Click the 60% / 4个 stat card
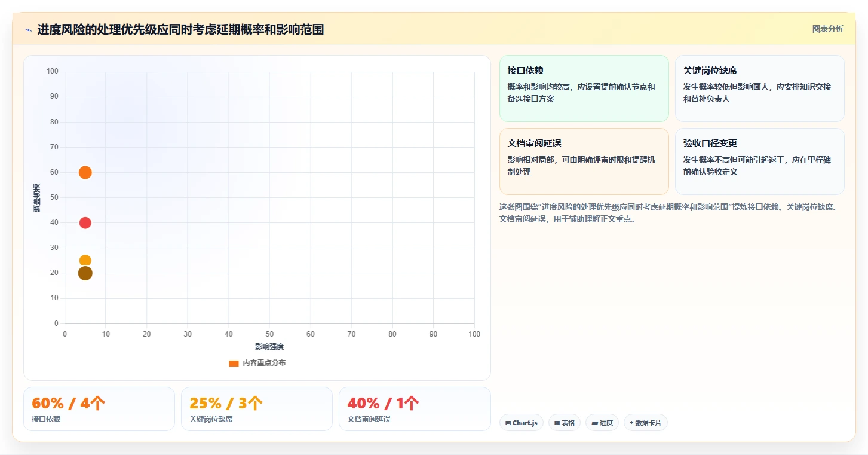 pos(99,409)
